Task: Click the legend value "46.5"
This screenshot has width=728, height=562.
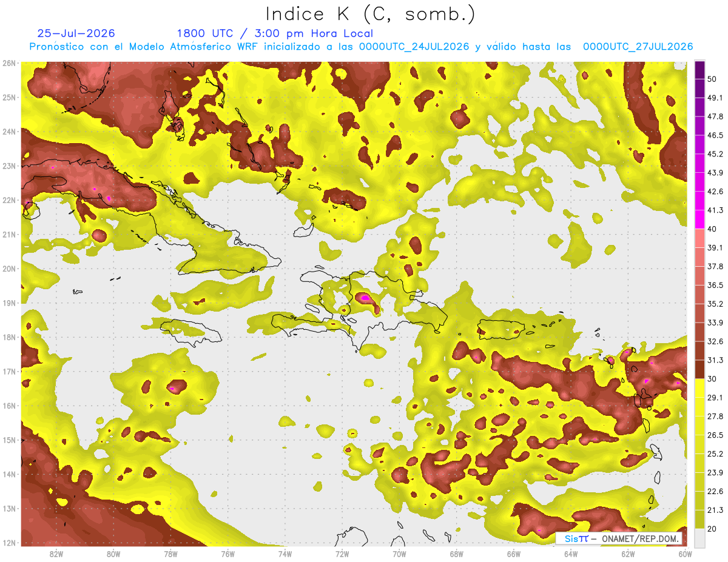Action: 715,135
